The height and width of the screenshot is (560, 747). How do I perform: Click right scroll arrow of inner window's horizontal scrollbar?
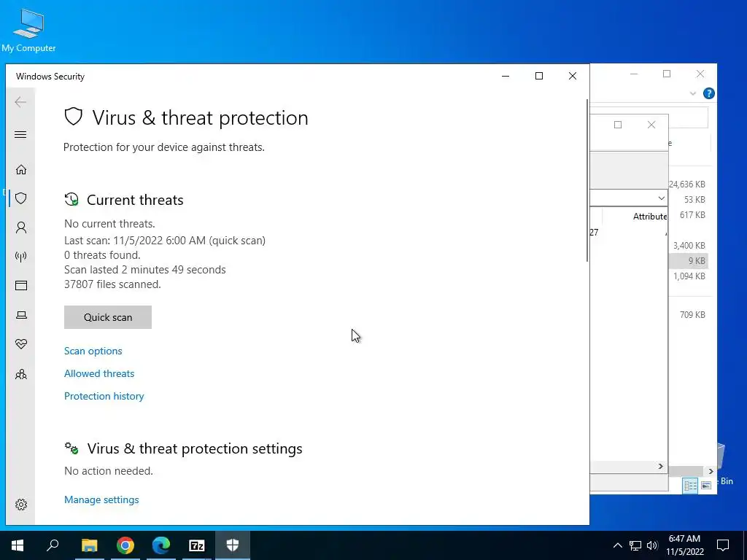pyautogui.click(x=660, y=466)
